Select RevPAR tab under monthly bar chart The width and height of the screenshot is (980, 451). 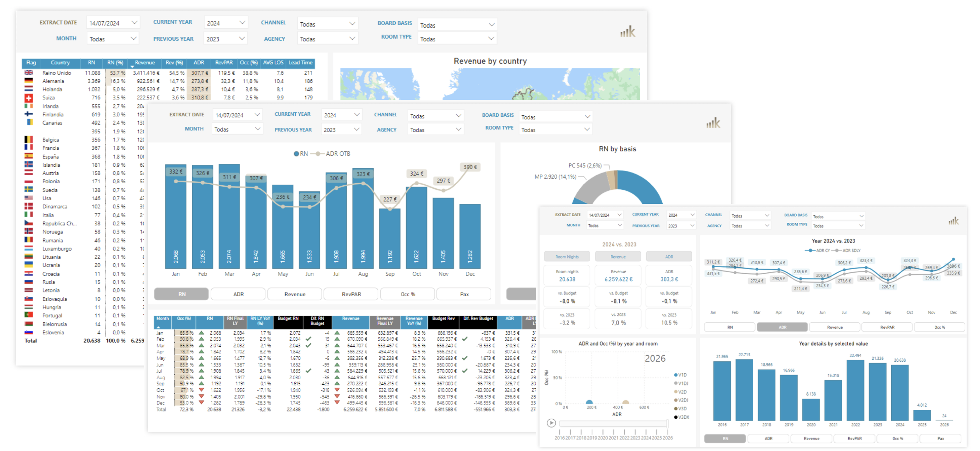pos(351,294)
